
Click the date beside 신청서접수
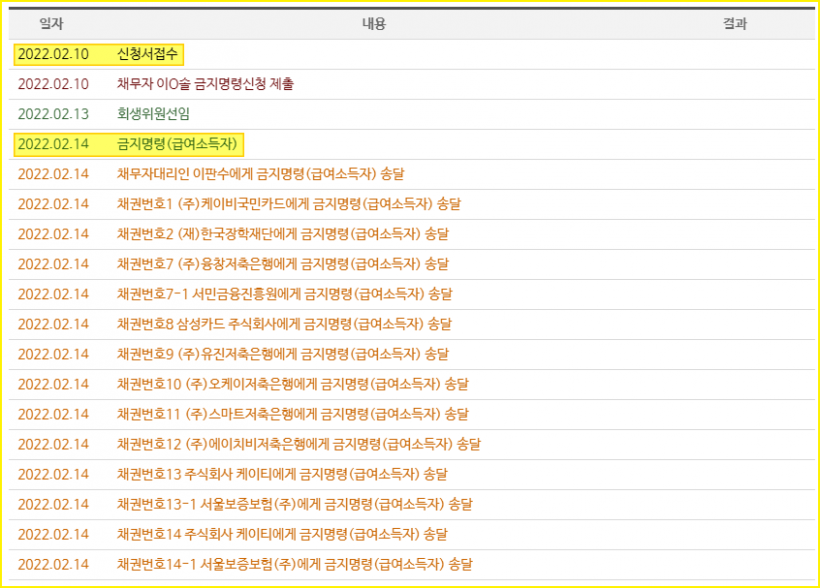pyautogui.click(x=53, y=54)
